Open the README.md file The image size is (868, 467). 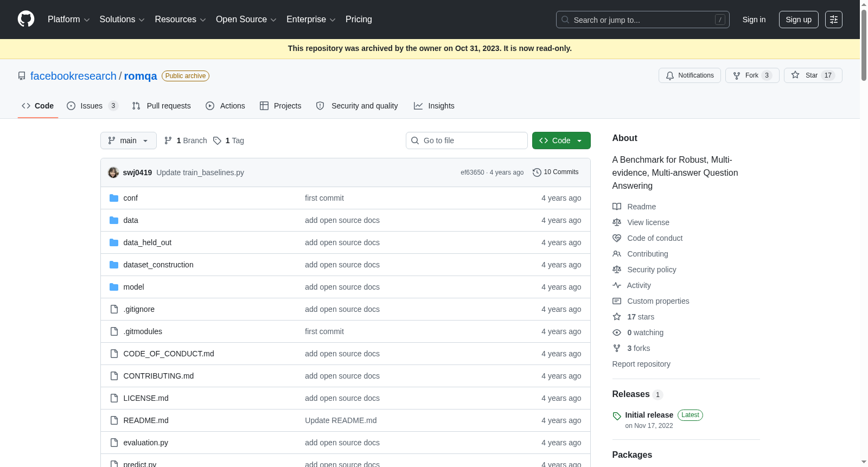pos(146,420)
